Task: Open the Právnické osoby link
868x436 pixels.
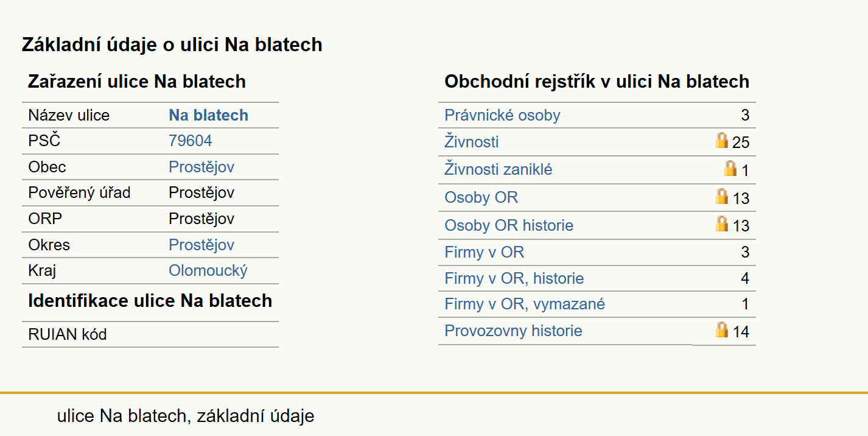Action: pos(502,115)
